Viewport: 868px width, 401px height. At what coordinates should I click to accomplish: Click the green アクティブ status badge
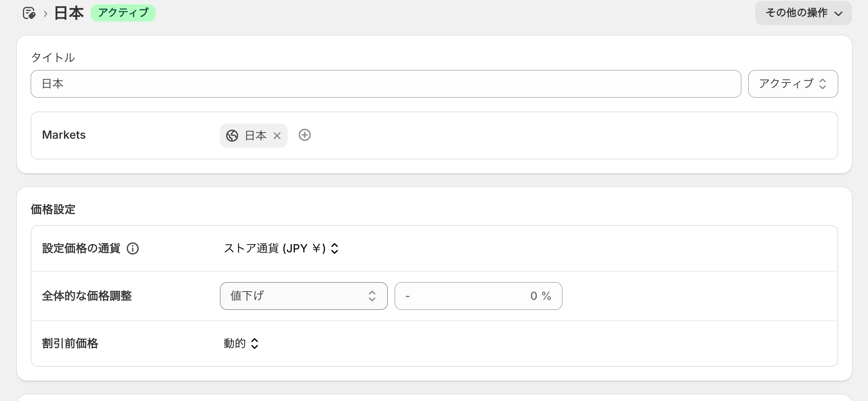(x=123, y=13)
